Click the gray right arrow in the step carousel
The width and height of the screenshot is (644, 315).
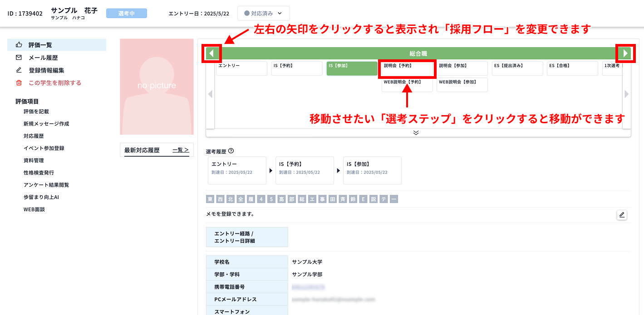tap(626, 94)
